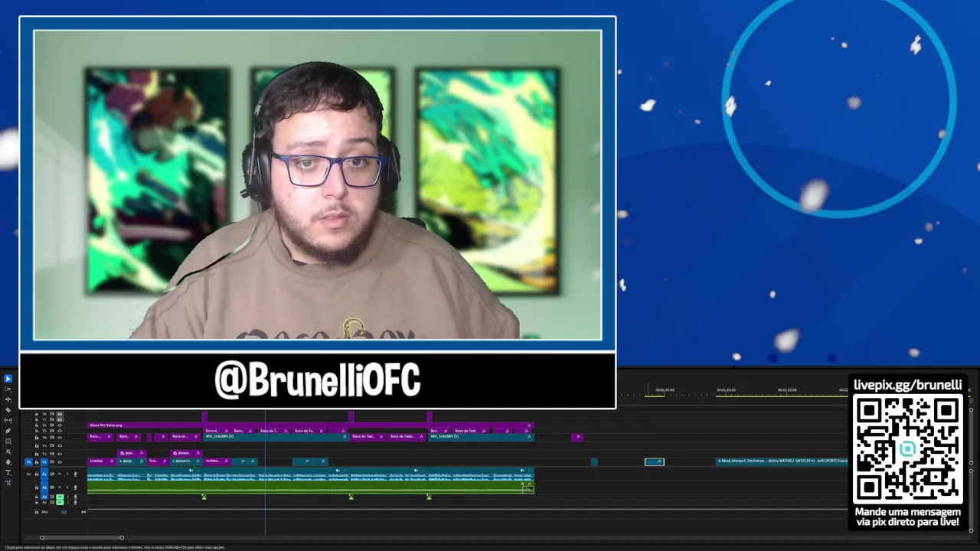Click the Mix track volume value
This screenshot has height=551, width=980.
click(x=64, y=511)
